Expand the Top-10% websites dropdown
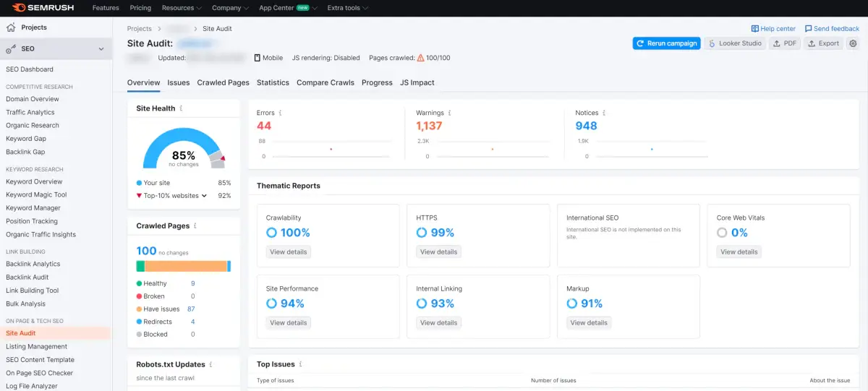This screenshot has height=391, width=868. [204, 196]
